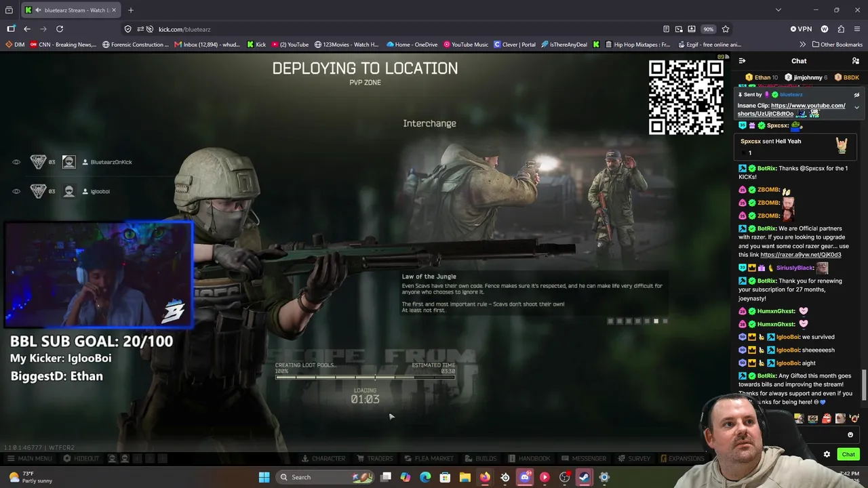Open the YouTube bookmark
This screenshot has width=868, height=488.
click(290, 45)
